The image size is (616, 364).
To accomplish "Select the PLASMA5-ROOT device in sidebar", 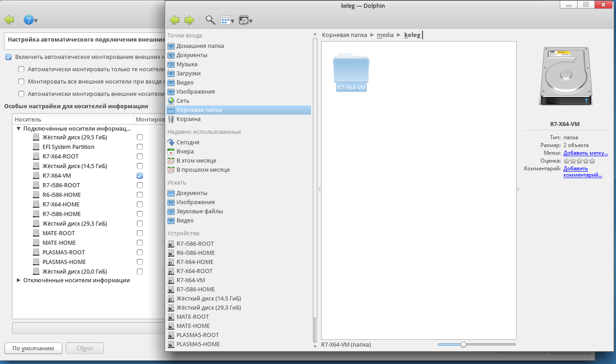I will coord(198,335).
